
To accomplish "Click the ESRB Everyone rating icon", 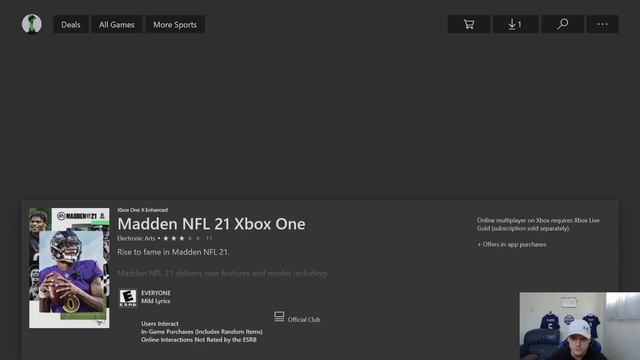I will 128,298.
